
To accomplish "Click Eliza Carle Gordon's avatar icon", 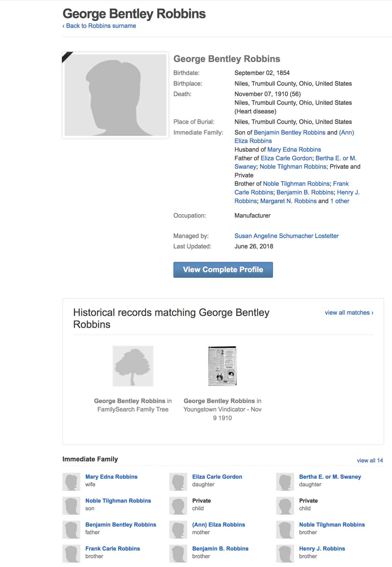I will pyautogui.click(x=178, y=482).
